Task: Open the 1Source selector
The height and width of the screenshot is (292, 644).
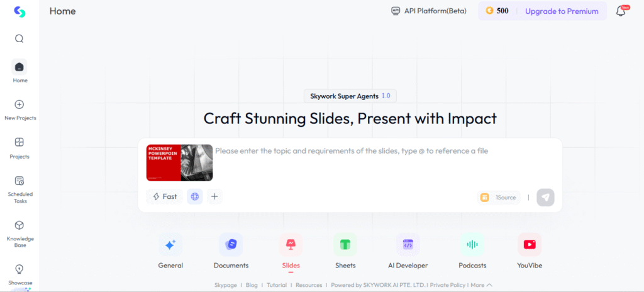Action: pos(499,198)
